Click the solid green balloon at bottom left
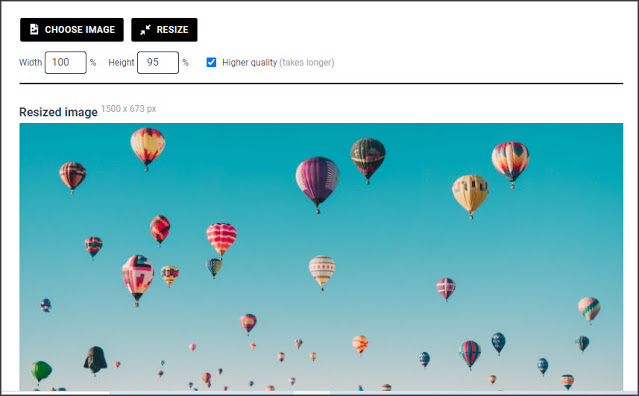 point(41,371)
